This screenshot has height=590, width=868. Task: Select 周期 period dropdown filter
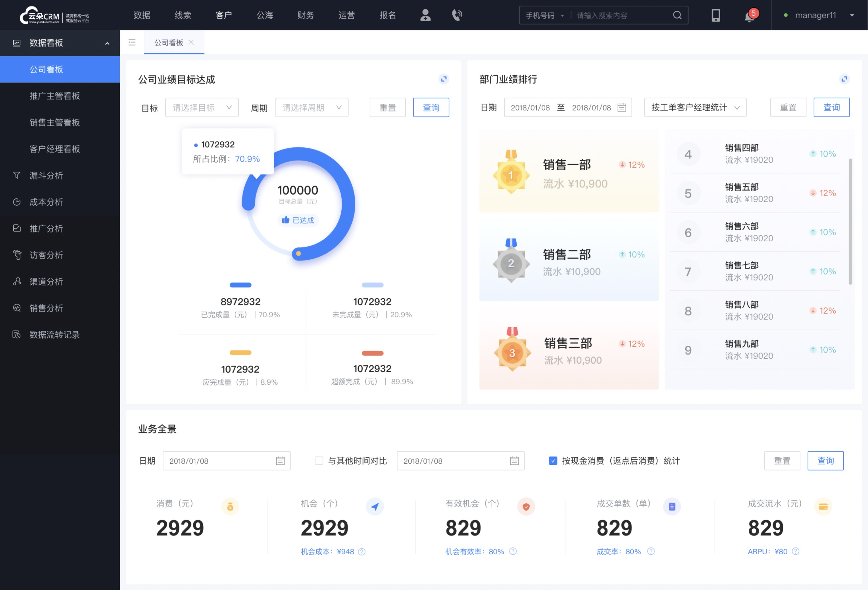click(310, 107)
